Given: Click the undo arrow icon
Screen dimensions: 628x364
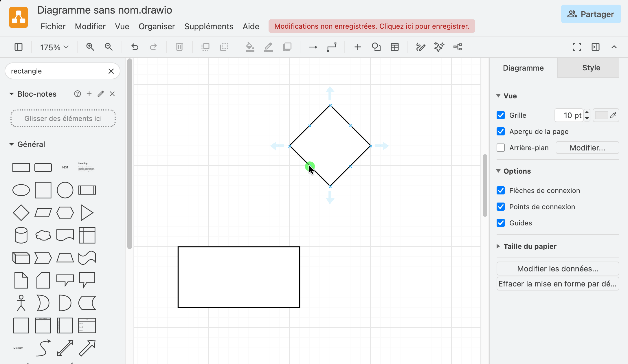Looking at the screenshot, I should click(135, 47).
